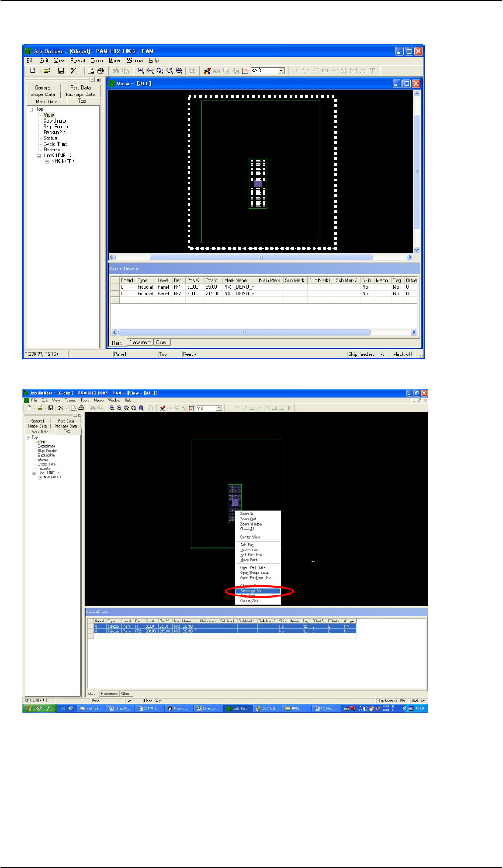Select Cycle Time tree item in upper window

(55, 144)
